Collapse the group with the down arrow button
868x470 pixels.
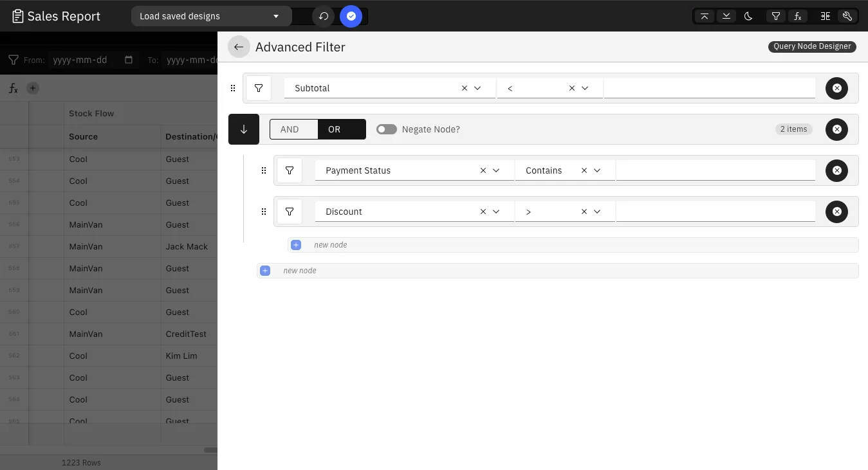tap(244, 129)
